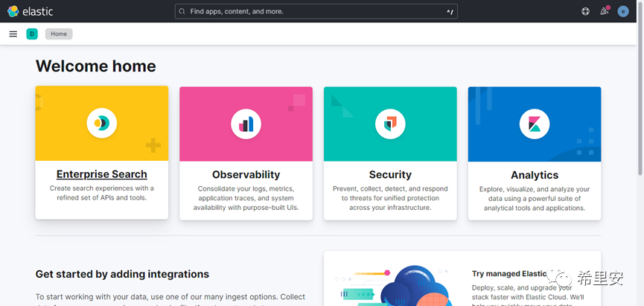Click the pink Observability banner

click(x=246, y=124)
